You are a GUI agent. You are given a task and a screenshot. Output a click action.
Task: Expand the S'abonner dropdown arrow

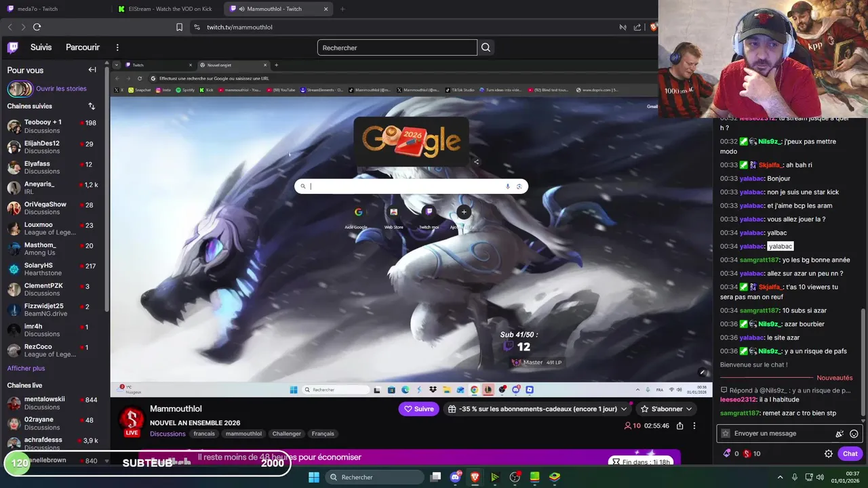(x=688, y=409)
